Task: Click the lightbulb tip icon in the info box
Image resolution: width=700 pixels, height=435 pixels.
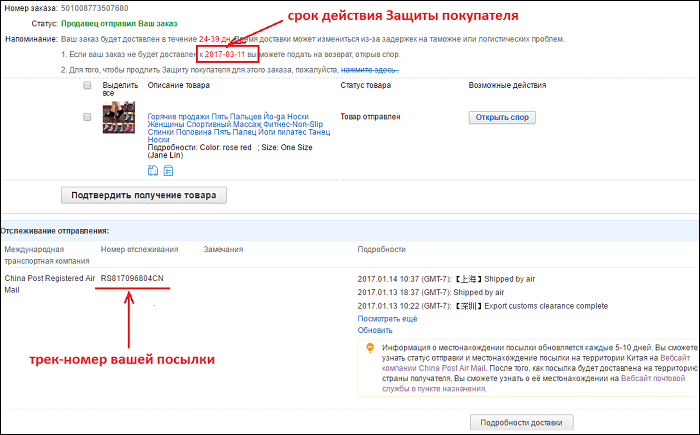Action: 370,348
